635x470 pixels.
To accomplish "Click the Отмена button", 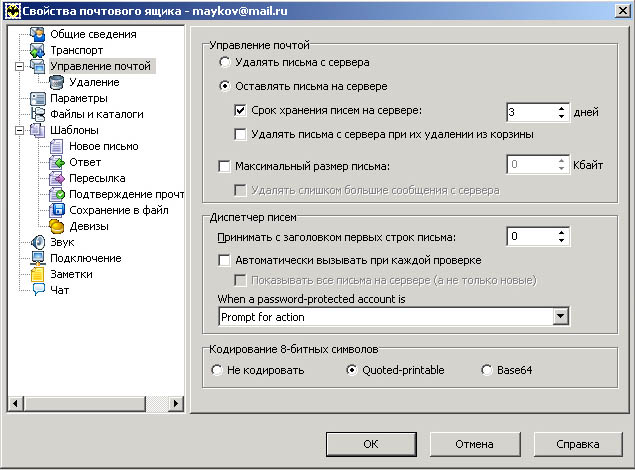I will [474, 443].
